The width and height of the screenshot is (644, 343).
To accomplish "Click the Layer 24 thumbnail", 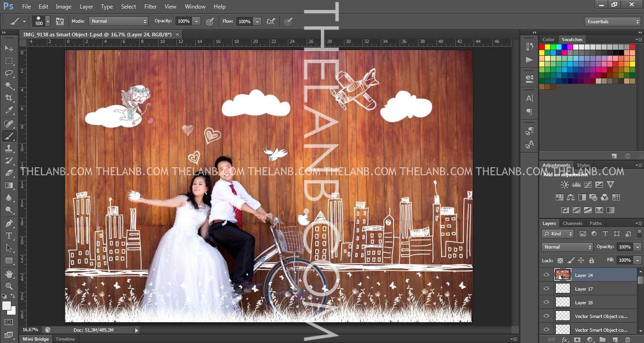I will click(x=562, y=275).
